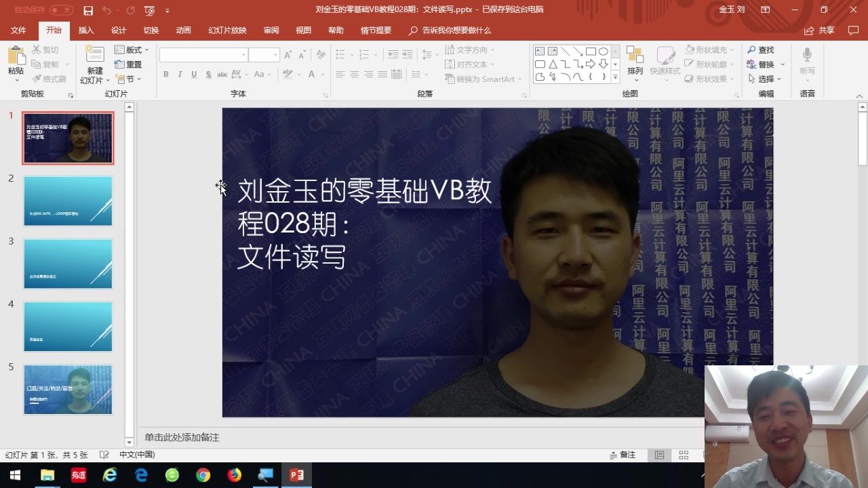Click the spell check icon in status bar
This screenshot has height=488, width=868.
point(104,455)
